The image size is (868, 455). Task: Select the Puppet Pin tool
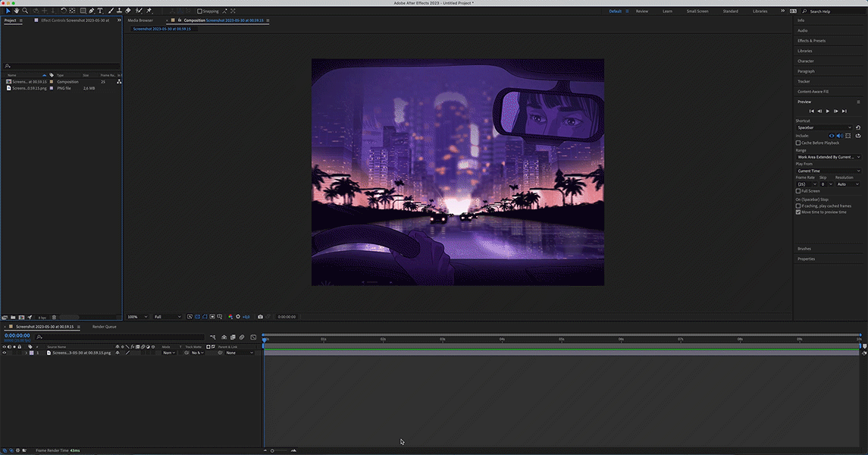click(x=149, y=11)
